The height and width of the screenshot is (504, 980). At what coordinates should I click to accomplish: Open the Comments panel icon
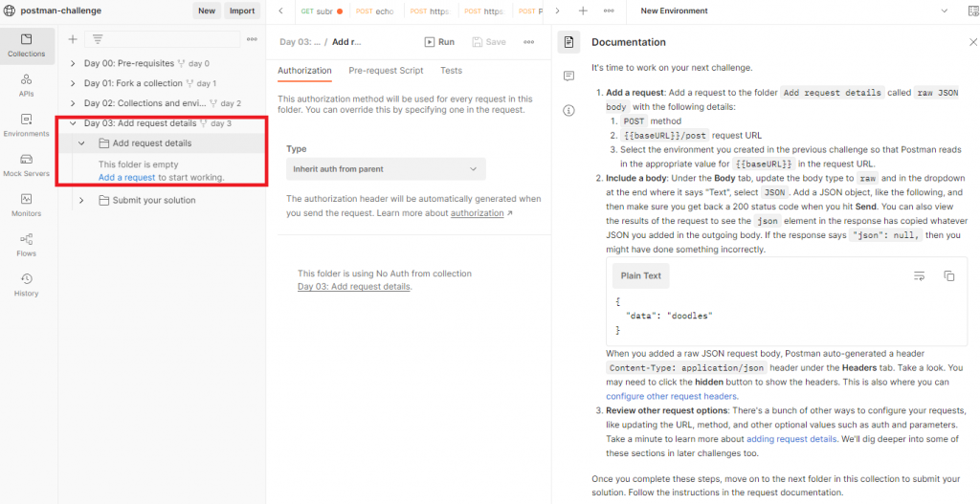(x=568, y=77)
